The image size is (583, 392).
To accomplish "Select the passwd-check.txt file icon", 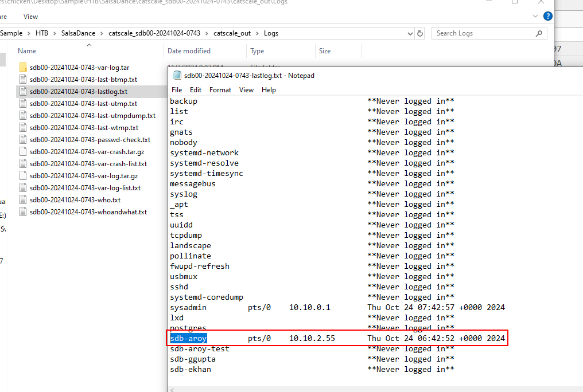I will click(23, 140).
